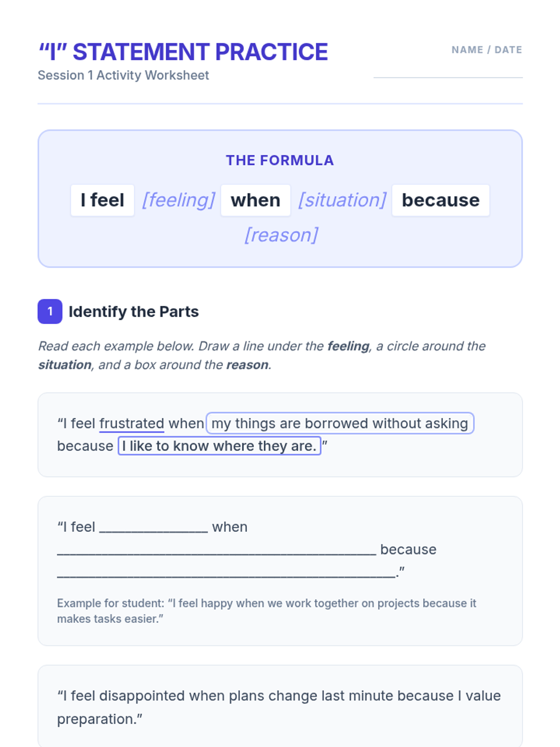Click the "because" formula chip

(441, 200)
